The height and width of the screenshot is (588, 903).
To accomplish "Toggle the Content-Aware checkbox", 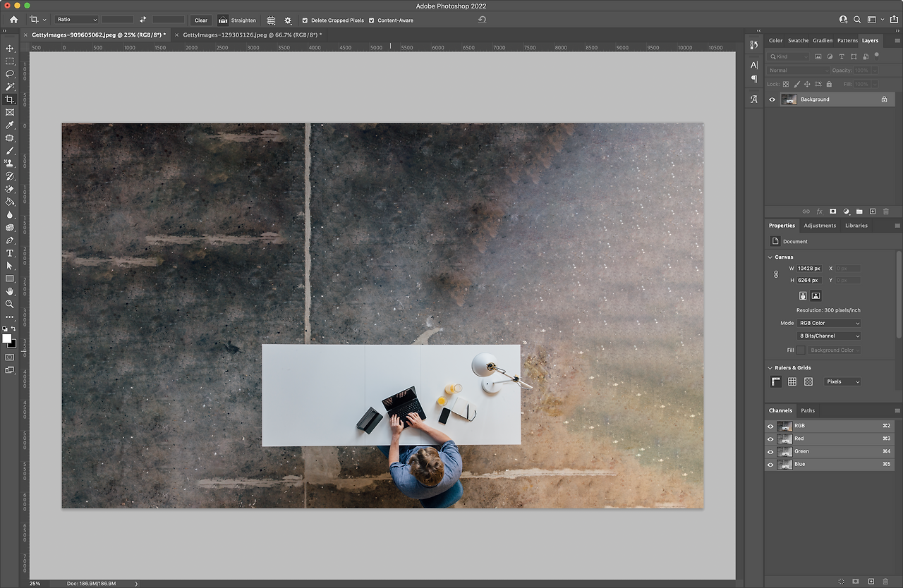I will coord(372,20).
